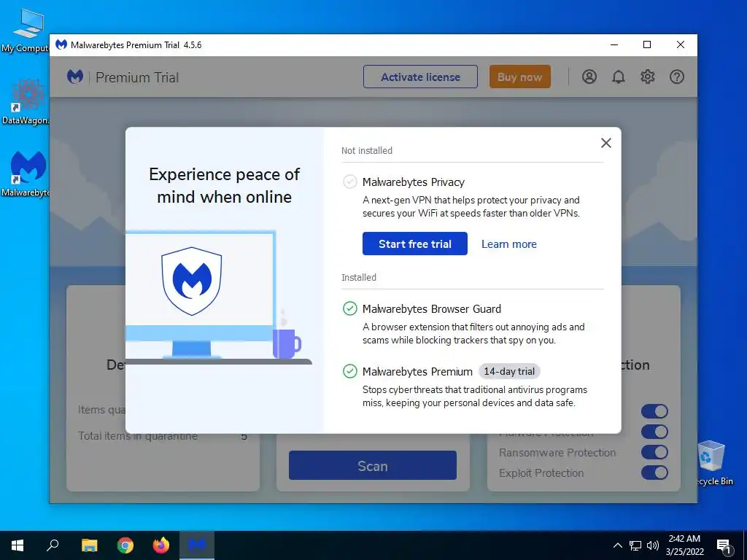
Task: Click Malwarebytes Privacy check circle icon
Action: click(349, 182)
